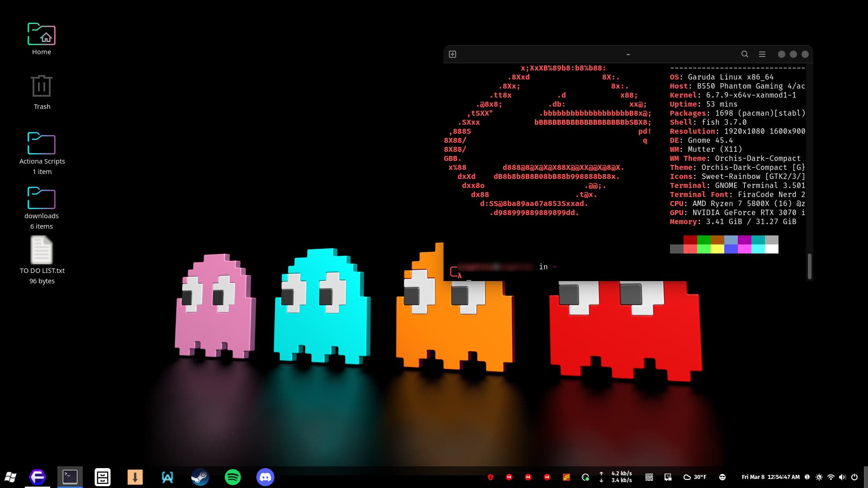The width and height of the screenshot is (868, 488).
Task: Click the '1 item' label under Actiona Scripts
Action: [42, 172]
